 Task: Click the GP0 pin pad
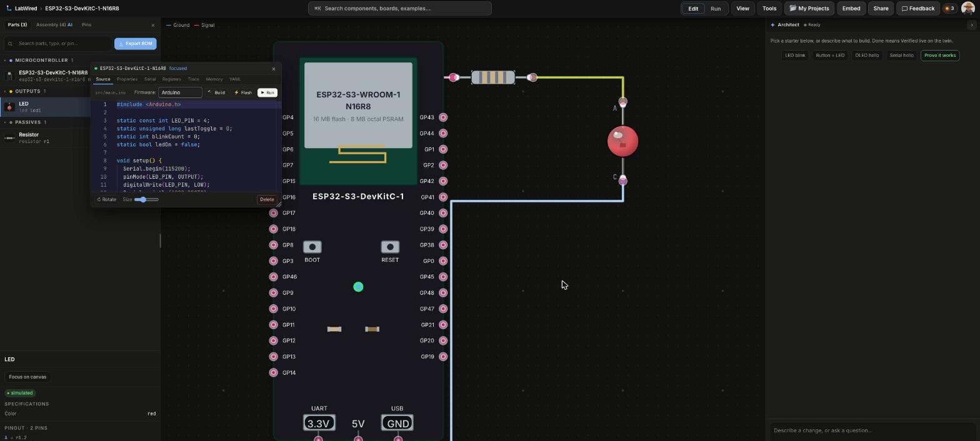click(443, 261)
